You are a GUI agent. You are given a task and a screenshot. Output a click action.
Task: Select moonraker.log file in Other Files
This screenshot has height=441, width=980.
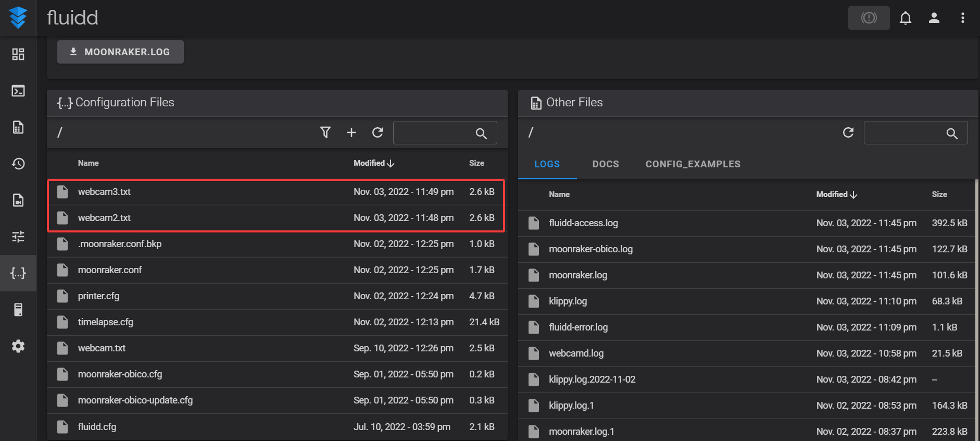tap(746, 275)
